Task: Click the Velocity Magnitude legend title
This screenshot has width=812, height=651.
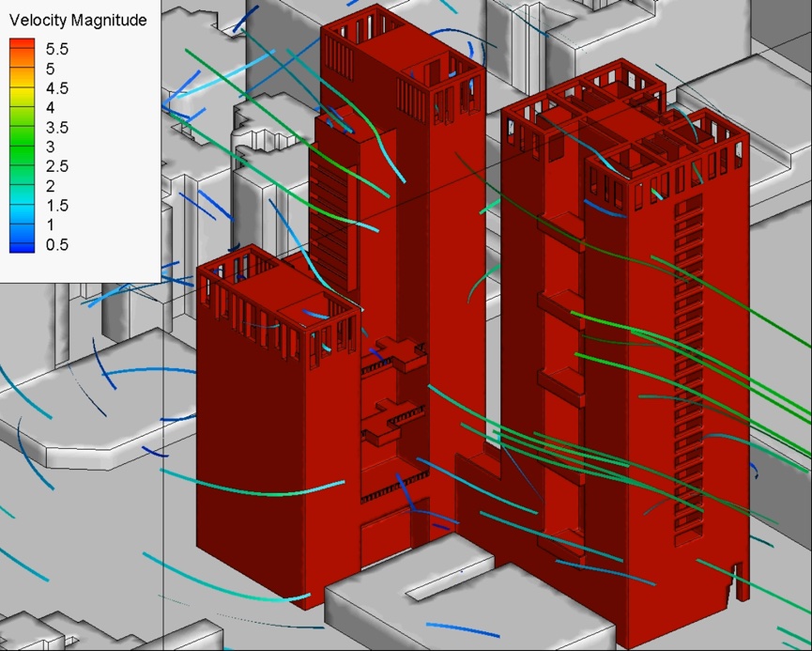Action: (78, 20)
